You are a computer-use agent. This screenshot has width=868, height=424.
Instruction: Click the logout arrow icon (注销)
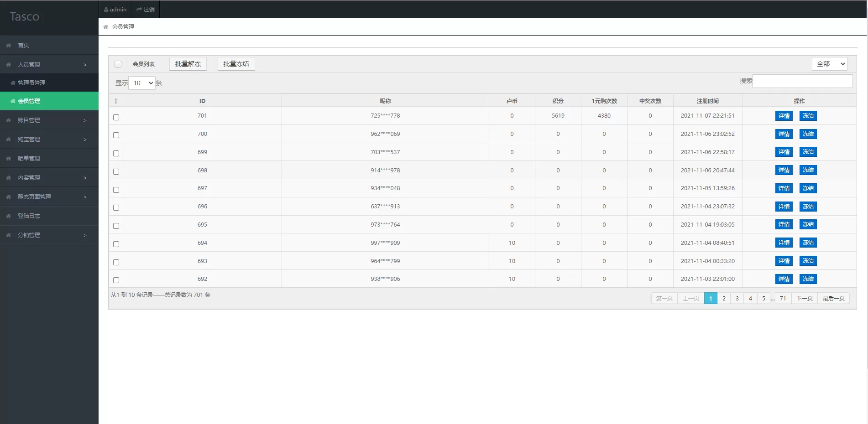139,10
